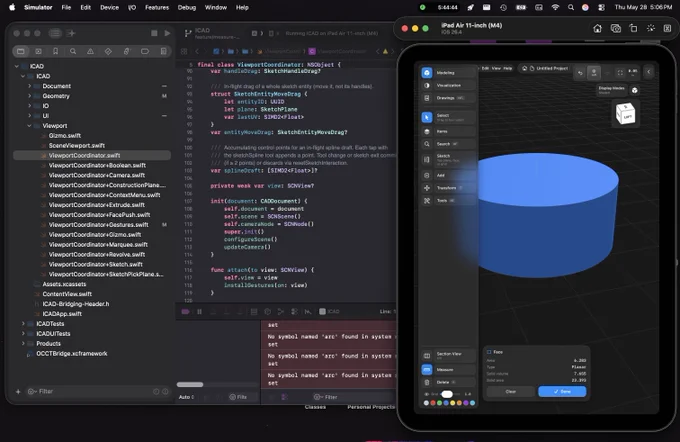The image size is (680, 442).
Task: Adjust the grid size slider knob
Action: point(447,394)
